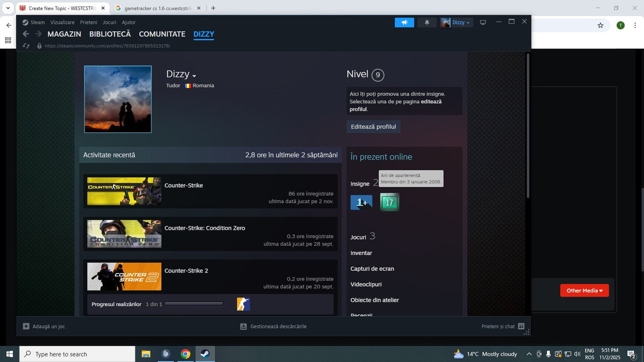Open the Windows notification center
Image resolution: width=644 pixels, height=362 pixels.
[x=631, y=354]
